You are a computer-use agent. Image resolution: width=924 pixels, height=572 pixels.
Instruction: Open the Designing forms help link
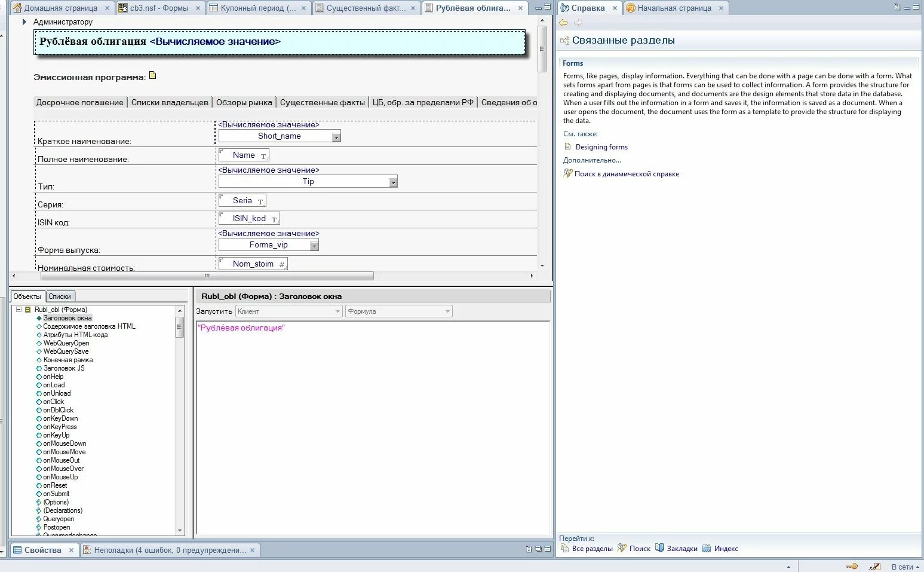pyautogui.click(x=601, y=147)
